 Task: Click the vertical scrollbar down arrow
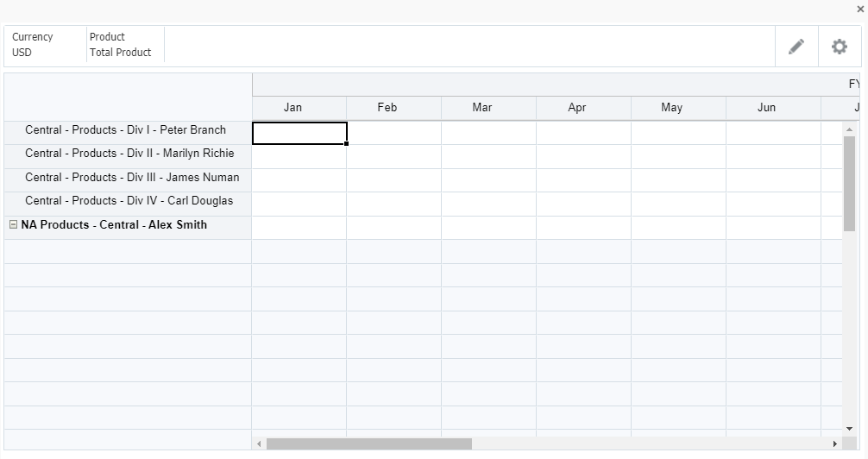point(849,429)
